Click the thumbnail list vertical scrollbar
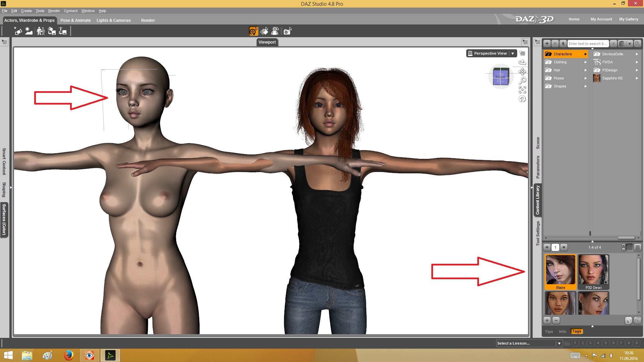The width and height of the screenshot is (644, 362). pyautogui.click(x=639, y=278)
